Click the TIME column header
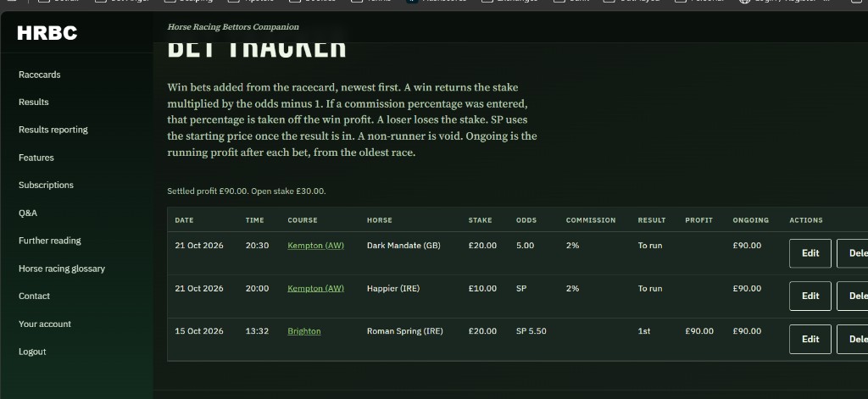 click(x=254, y=220)
